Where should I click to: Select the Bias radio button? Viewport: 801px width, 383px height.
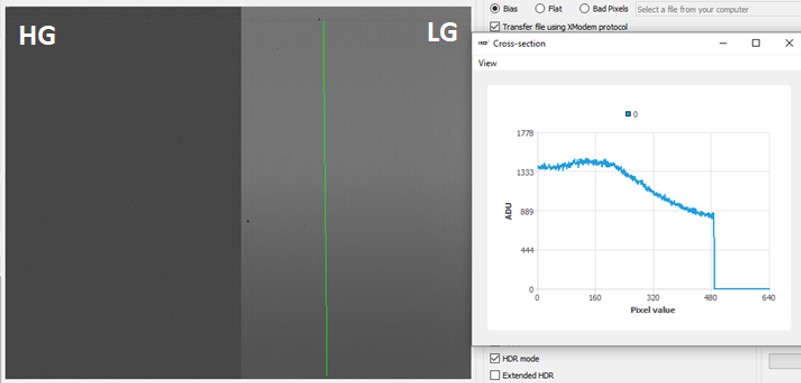click(x=494, y=9)
